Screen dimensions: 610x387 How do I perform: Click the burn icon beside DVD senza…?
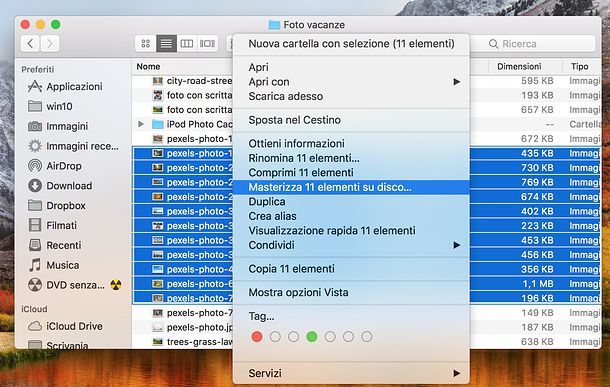116,285
